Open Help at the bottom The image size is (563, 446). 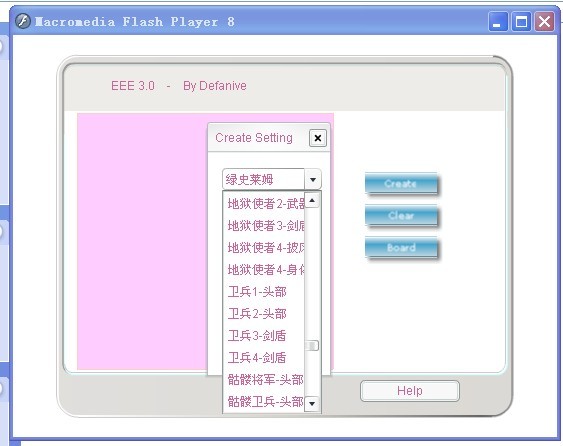(x=410, y=391)
